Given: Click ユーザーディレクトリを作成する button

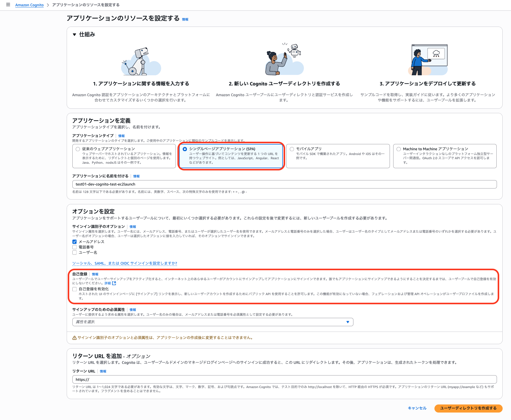Looking at the screenshot, I should 469,408.
